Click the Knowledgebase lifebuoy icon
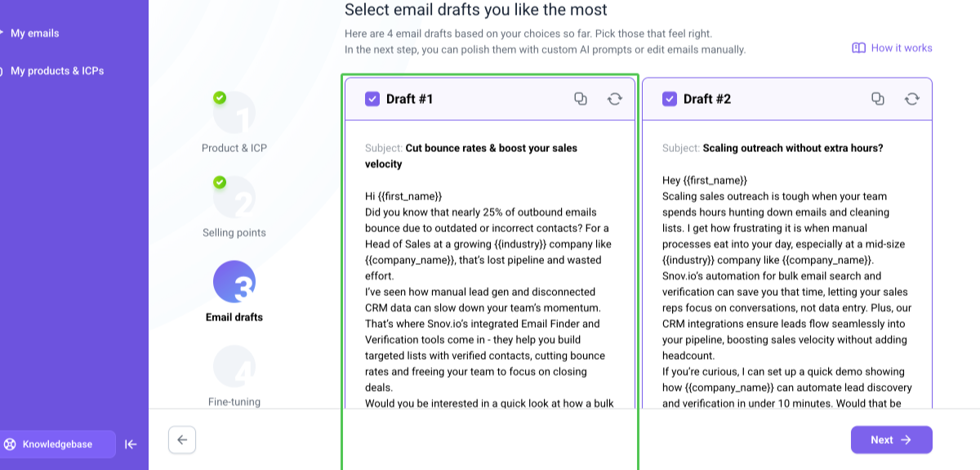Screen dimensions: 980x470 10,445
